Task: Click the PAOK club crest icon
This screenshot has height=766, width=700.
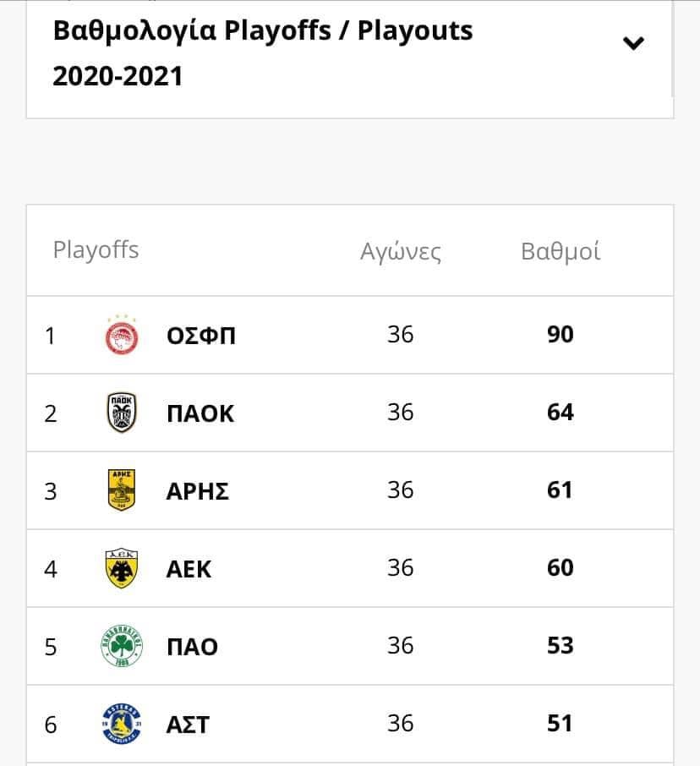Action: pos(122,413)
